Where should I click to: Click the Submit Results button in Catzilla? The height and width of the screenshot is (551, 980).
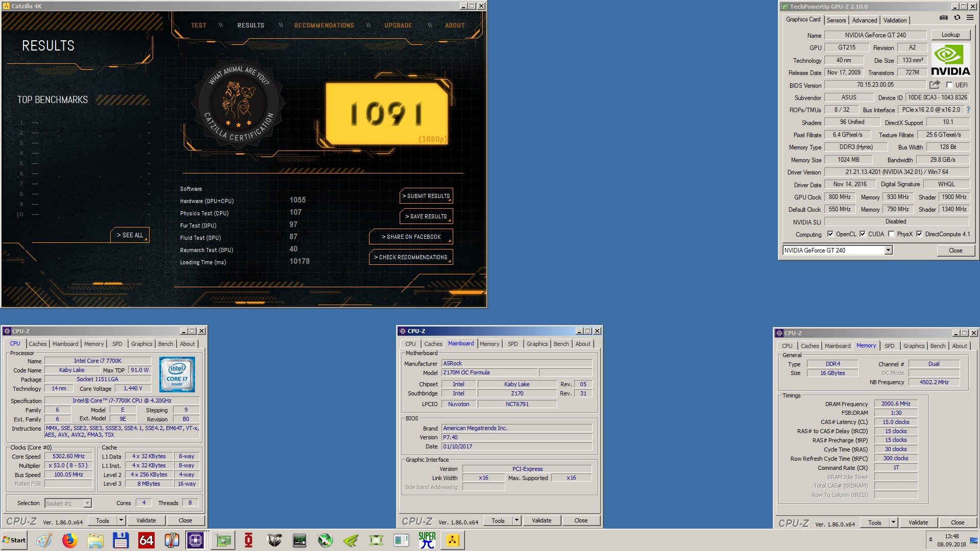[426, 196]
